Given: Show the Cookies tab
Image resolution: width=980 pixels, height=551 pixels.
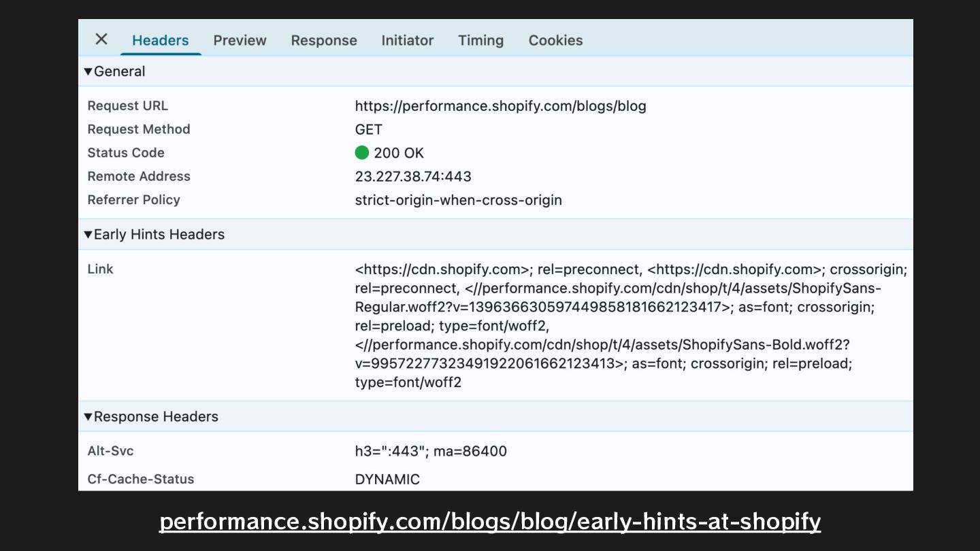Looking at the screenshot, I should point(555,40).
